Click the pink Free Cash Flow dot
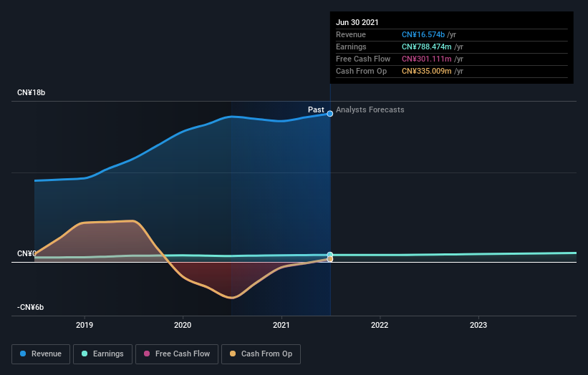Screen dimensions: 588x375 tap(147, 354)
